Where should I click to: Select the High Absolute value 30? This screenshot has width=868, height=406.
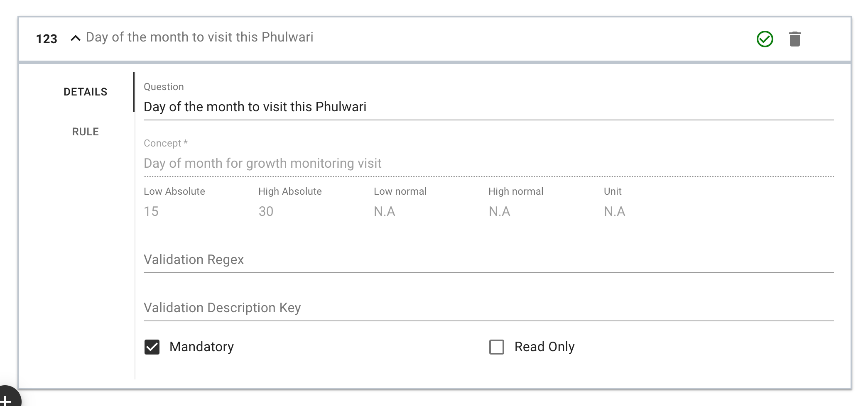pos(266,211)
